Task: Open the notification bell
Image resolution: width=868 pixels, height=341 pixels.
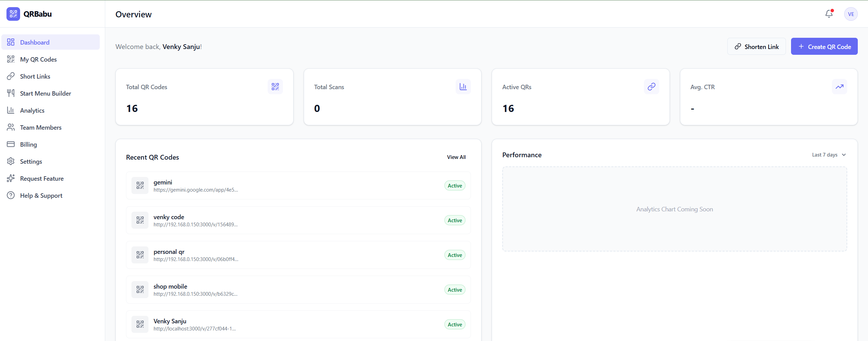Action: pos(828,14)
